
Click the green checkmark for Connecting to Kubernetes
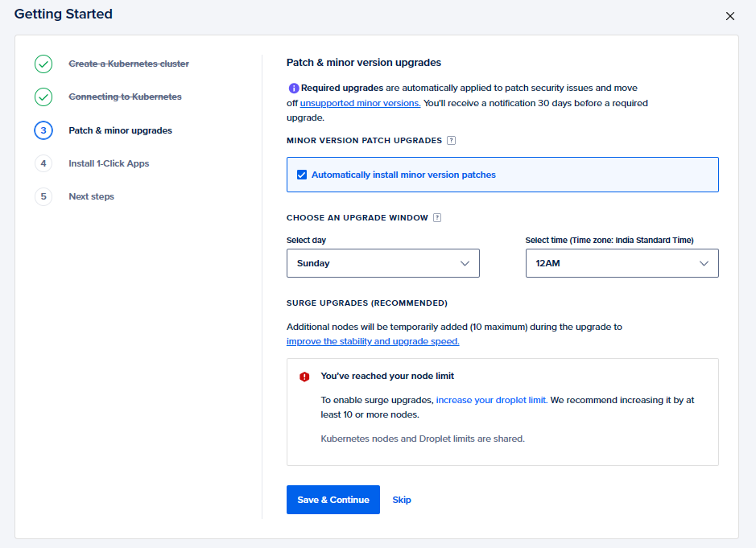[x=43, y=97]
